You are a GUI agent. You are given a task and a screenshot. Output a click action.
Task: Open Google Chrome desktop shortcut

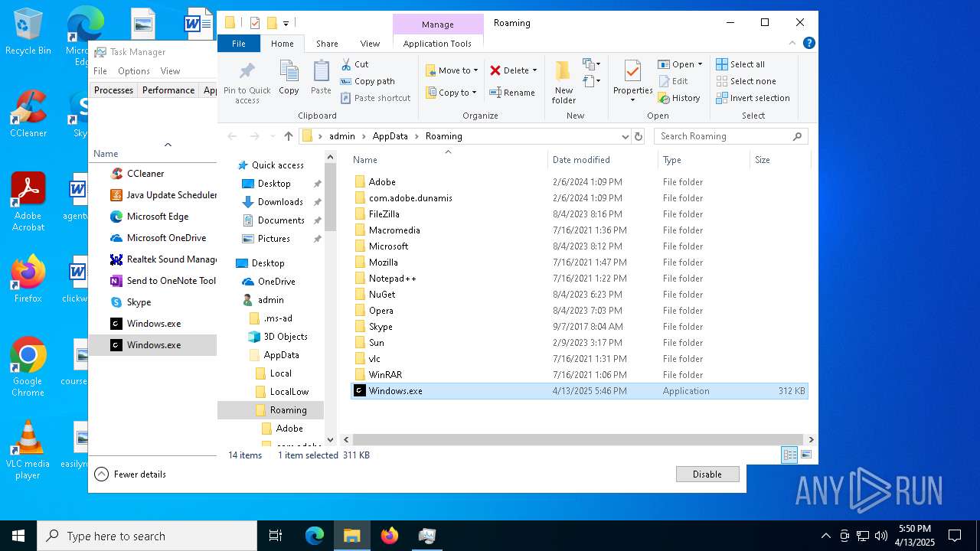click(28, 367)
